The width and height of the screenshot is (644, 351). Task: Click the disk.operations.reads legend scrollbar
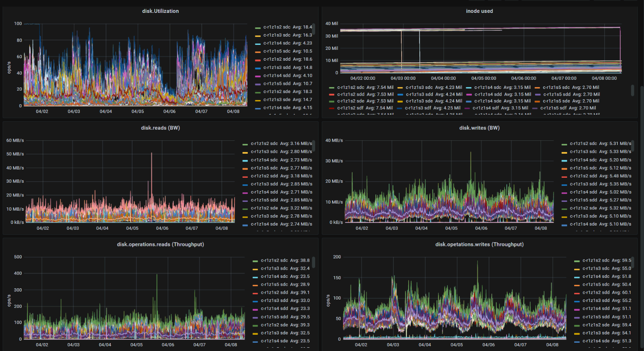[313, 263]
